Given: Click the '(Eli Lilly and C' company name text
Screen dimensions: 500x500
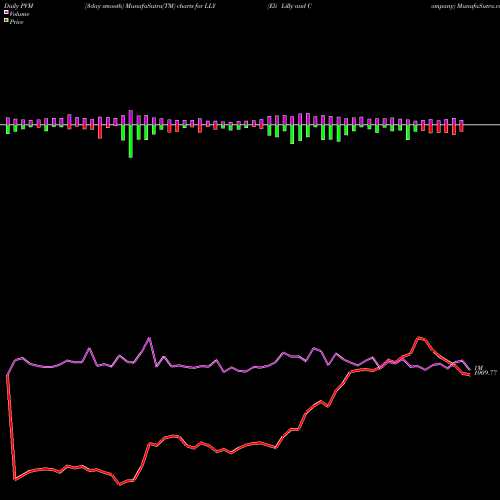Looking at the screenshot, I should coord(290,6).
